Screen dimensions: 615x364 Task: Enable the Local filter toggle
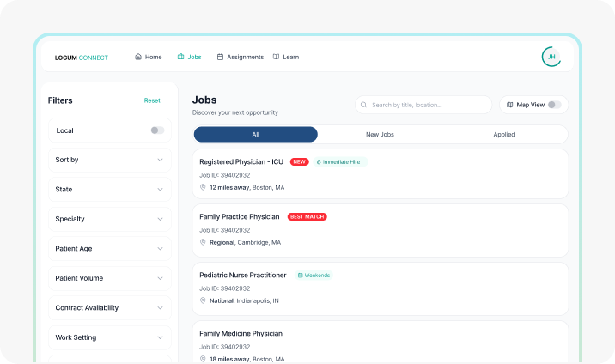pyautogui.click(x=157, y=130)
